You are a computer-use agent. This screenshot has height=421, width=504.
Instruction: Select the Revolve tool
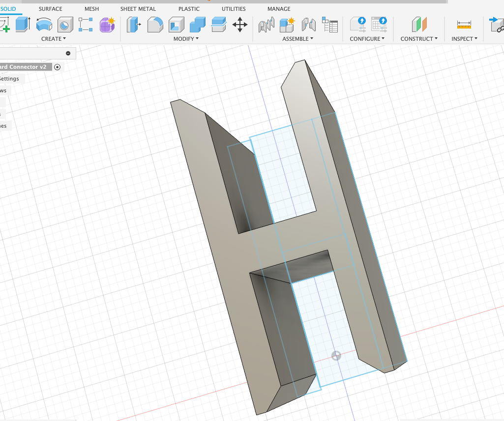44,24
